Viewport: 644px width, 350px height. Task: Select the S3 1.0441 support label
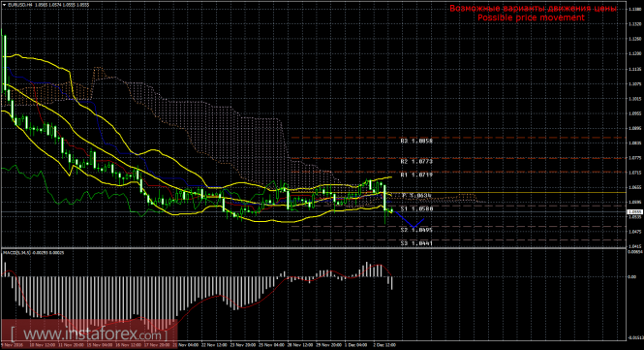(x=416, y=243)
